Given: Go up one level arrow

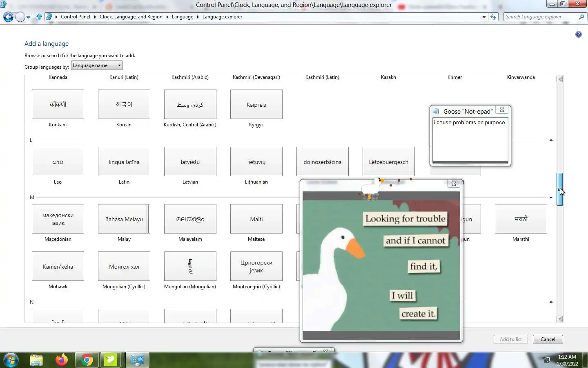Looking at the screenshot, I should (39, 17).
